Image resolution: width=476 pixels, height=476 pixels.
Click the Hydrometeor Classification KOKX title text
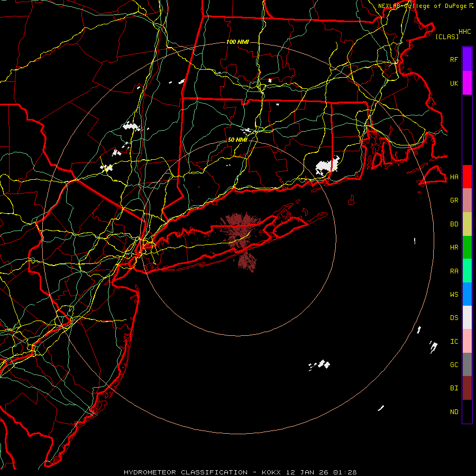tap(240, 472)
